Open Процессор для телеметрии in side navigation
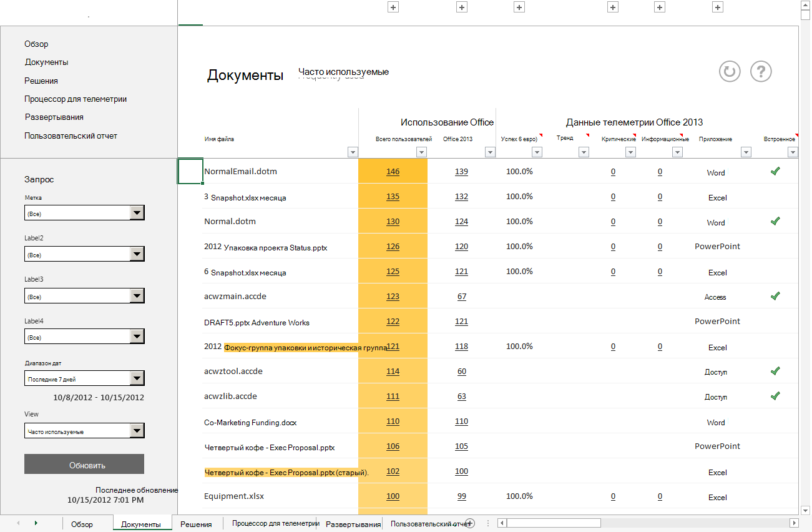Image resolution: width=812 pixels, height=532 pixels. [76, 99]
